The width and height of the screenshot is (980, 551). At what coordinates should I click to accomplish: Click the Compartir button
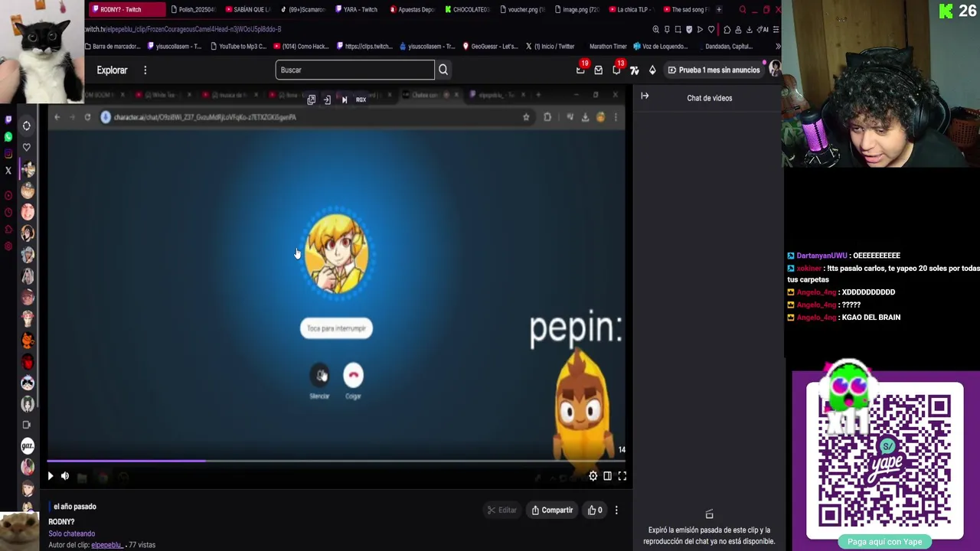coord(552,510)
